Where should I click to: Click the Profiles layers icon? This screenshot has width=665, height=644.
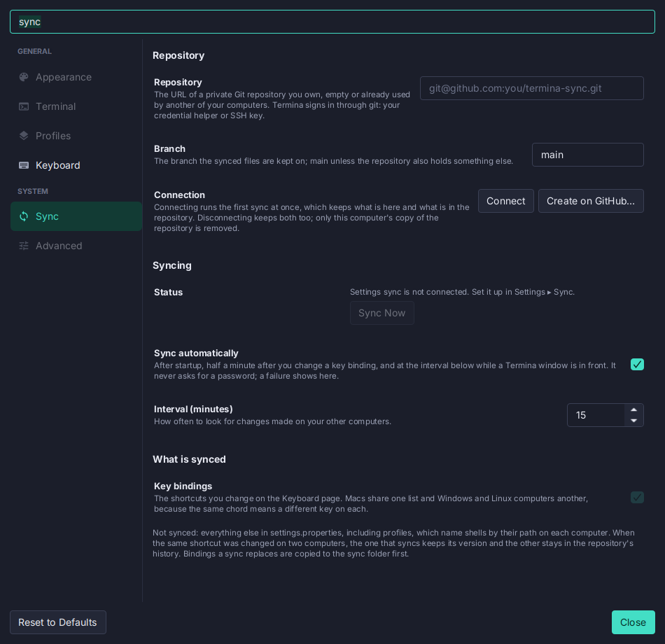tap(24, 136)
